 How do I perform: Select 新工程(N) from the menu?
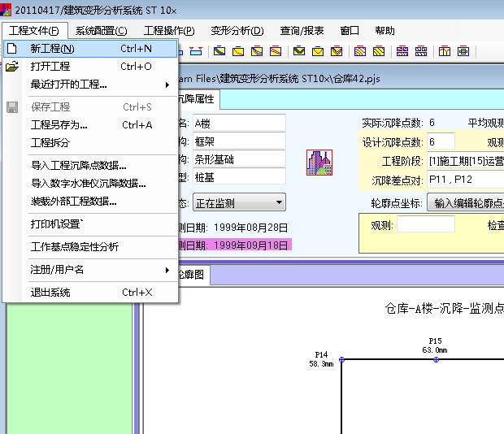point(90,49)
